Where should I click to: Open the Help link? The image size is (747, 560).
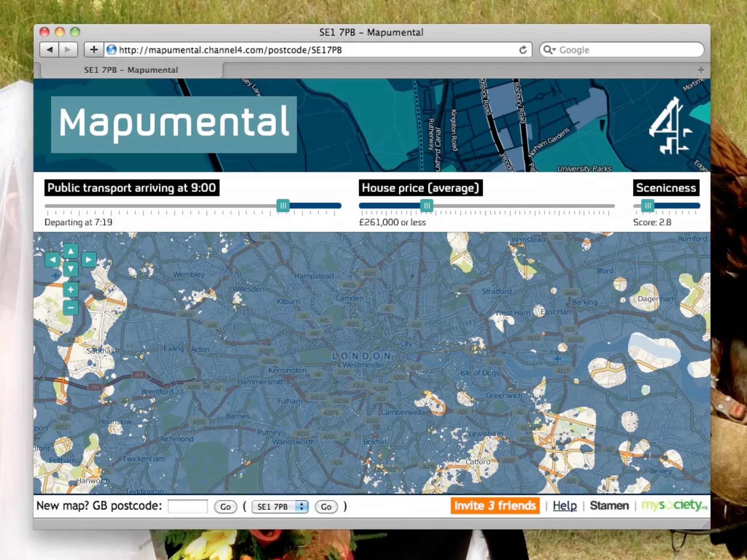click(564, 506)
